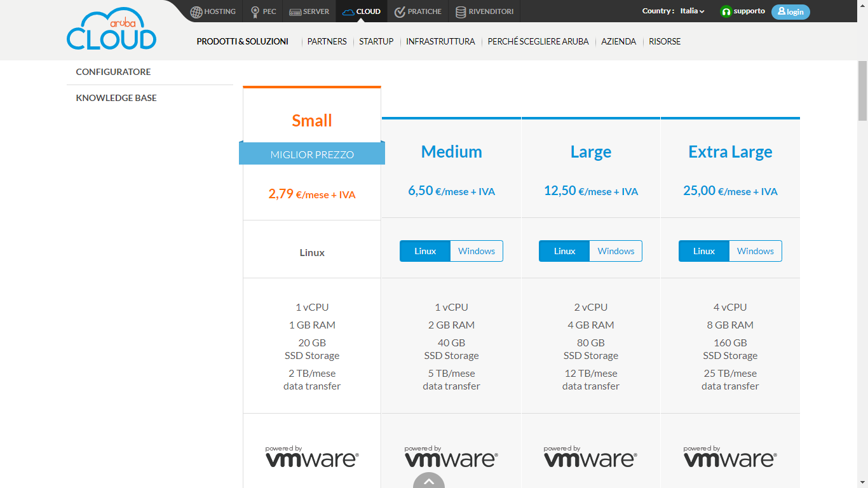The image size is (868, 488).
Task: Click the VMware logo under Small plan
Action: click(x=312, y=456)
